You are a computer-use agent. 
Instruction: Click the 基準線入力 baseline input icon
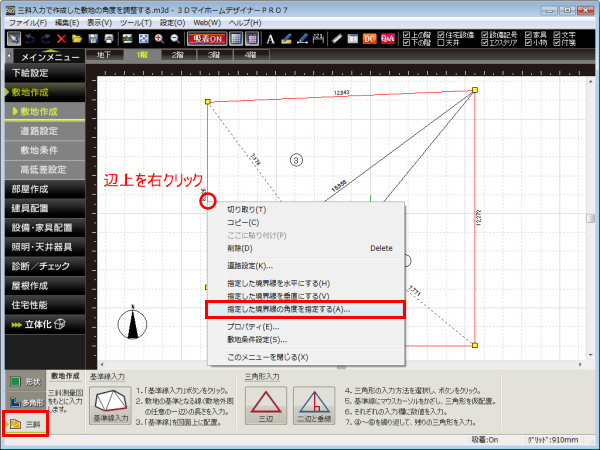(111, 403)
